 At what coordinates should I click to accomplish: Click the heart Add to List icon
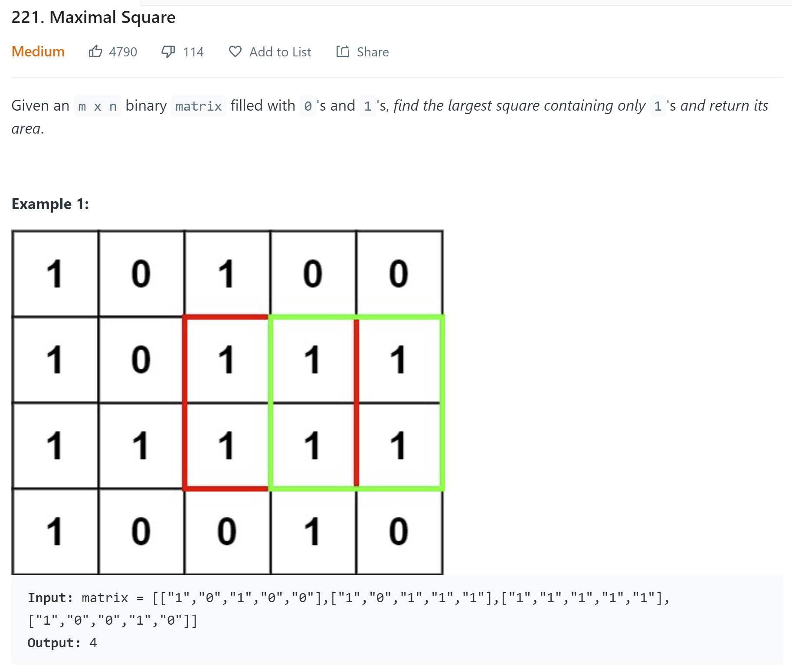coord(235,52)
